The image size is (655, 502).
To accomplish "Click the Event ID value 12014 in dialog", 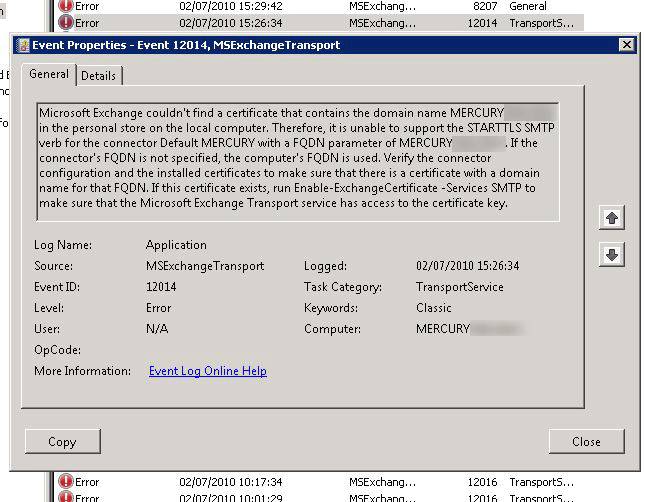I will point(161,287).
